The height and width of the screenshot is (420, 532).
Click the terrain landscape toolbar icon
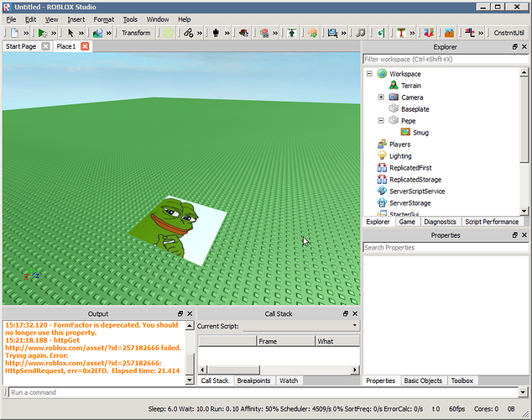coord(97,33)
